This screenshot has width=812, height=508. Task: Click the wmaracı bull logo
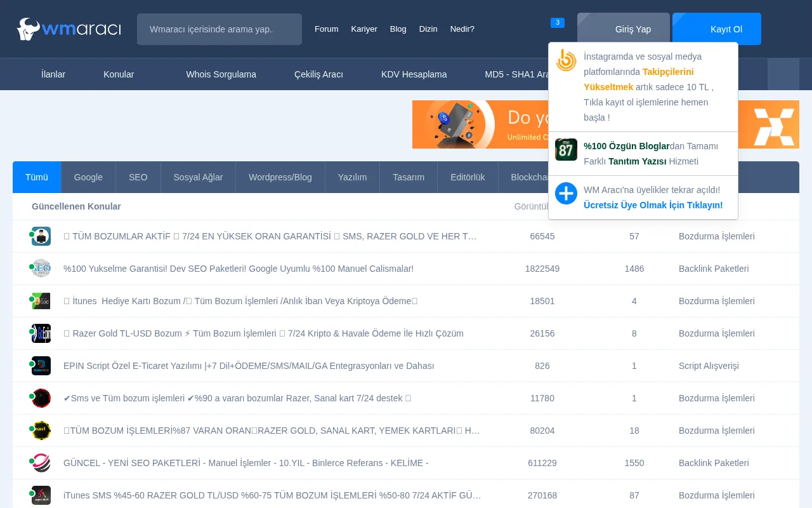[69, 29]
